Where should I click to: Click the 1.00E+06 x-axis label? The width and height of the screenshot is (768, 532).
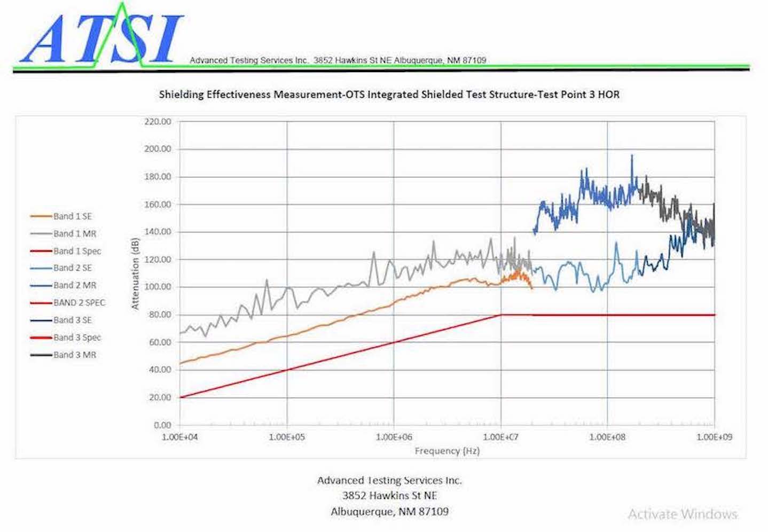(394, 437)
